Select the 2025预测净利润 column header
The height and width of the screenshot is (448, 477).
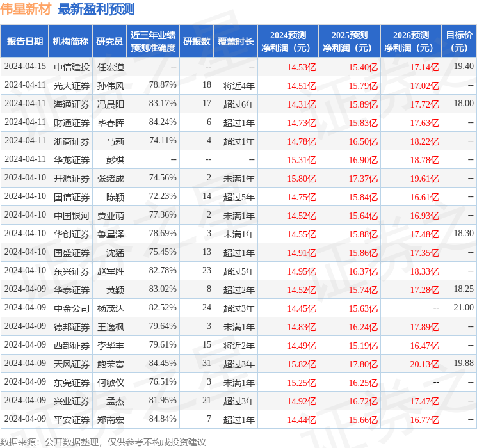[x=350, y=42]
